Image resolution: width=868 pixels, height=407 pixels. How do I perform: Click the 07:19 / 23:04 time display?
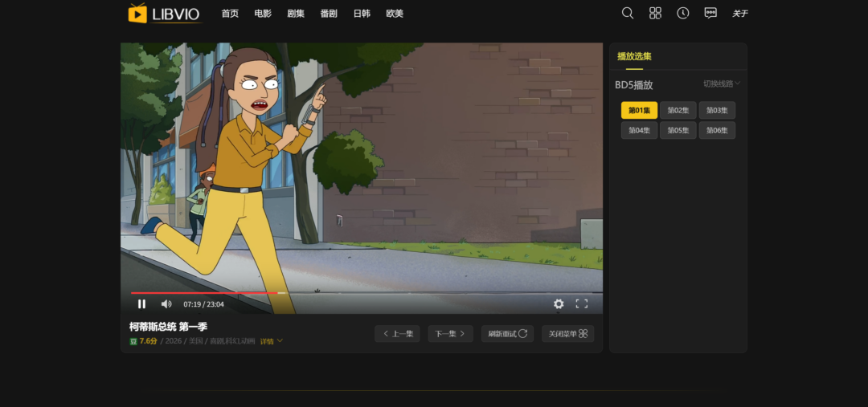tap(203, 304)
